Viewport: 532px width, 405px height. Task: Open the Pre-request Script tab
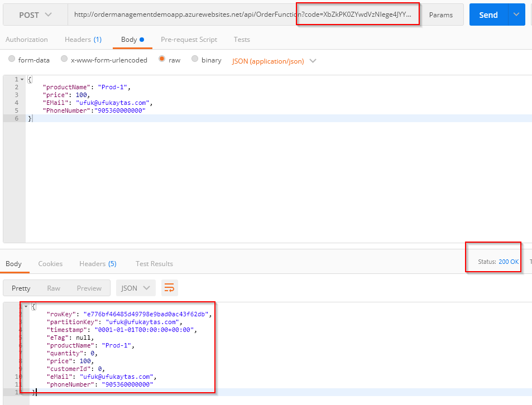click(189, 40)
